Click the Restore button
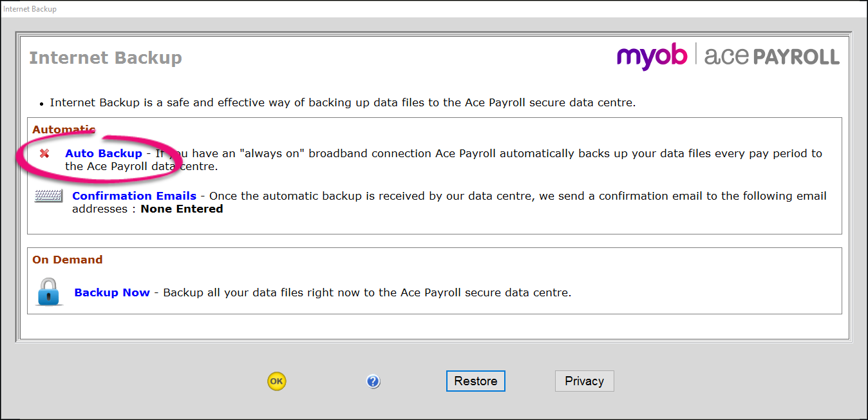The image size is (868, 420). point(475,381)
